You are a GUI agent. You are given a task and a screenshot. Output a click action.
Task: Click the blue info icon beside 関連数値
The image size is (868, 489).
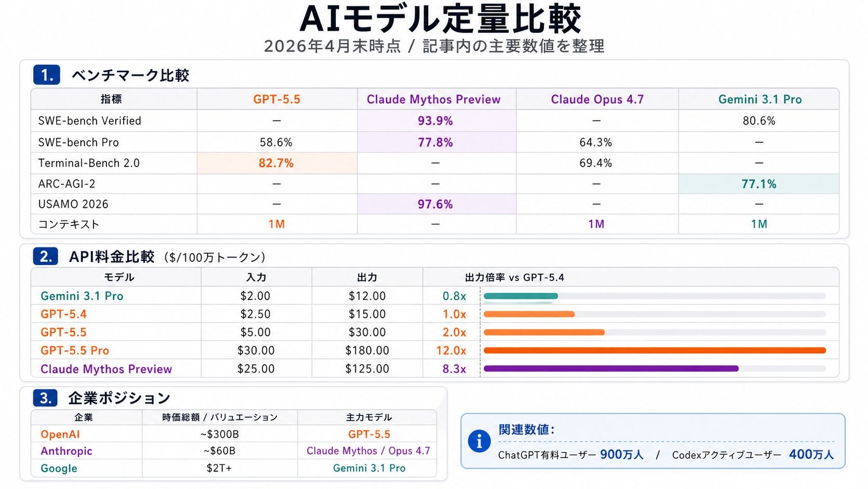pyautogui.click(x=479, y=441)
